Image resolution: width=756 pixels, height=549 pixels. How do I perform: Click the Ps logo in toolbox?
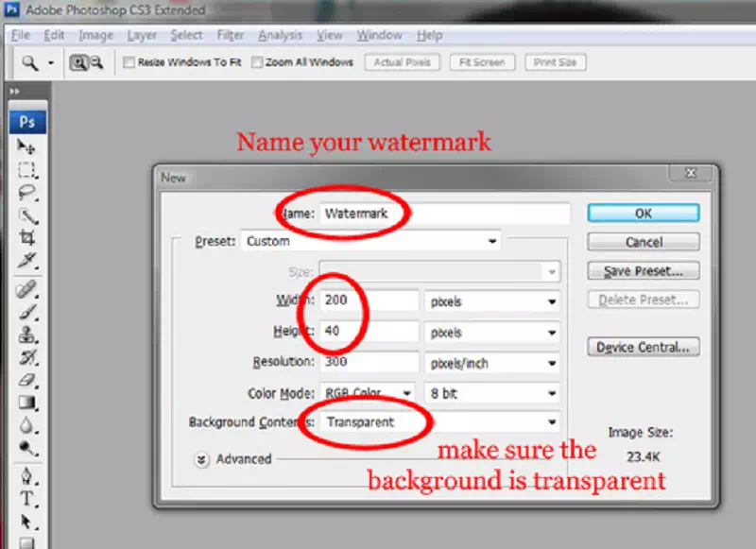[27, 122]
